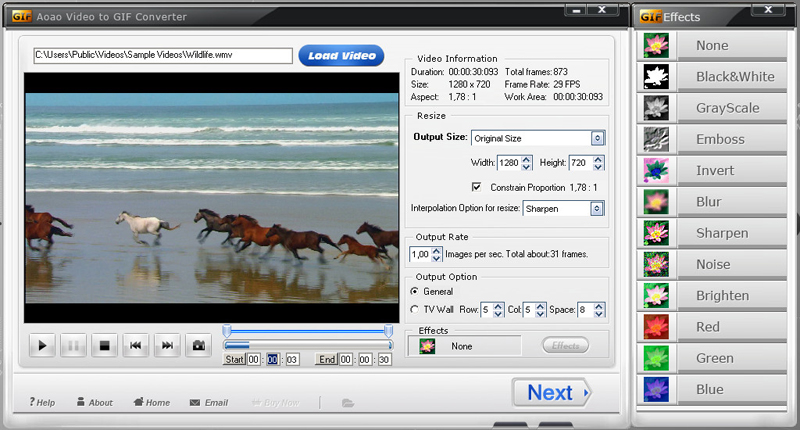Increase Output Rate images per second
800x430 pixels.
(436, 250)
